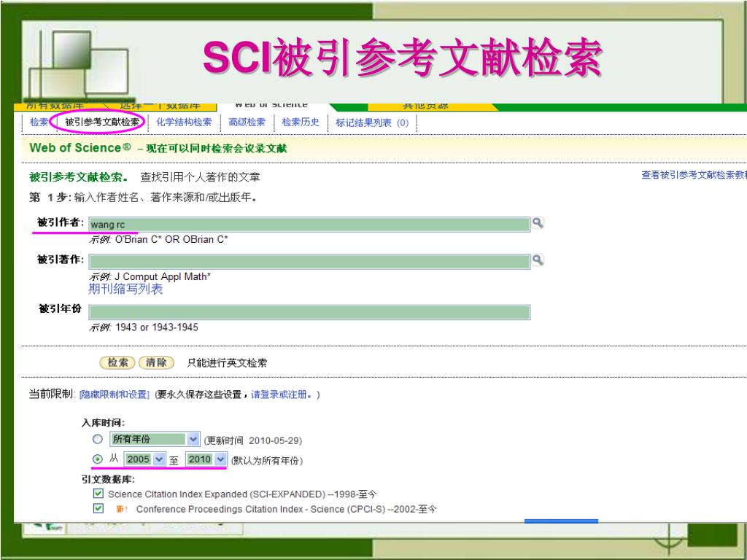Click the example text "O'Brian C* OR OBrian C*"
The width and height of the screenshot is (747, 560).
171,239
